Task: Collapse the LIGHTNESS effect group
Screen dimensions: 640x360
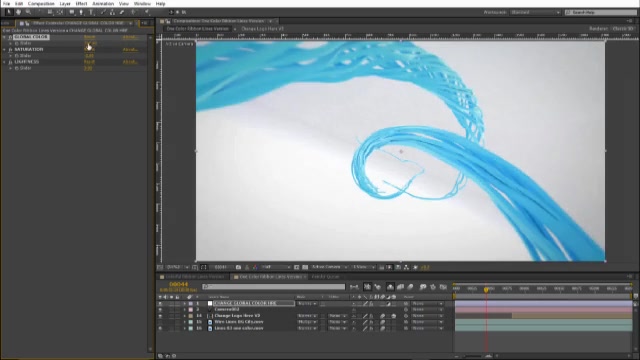Action: tap(4, 62)
